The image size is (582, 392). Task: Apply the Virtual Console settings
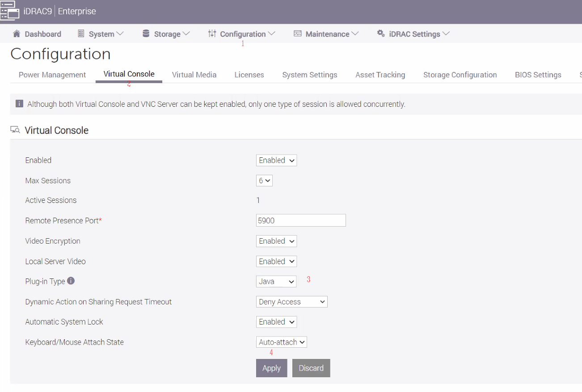(271, 368)
